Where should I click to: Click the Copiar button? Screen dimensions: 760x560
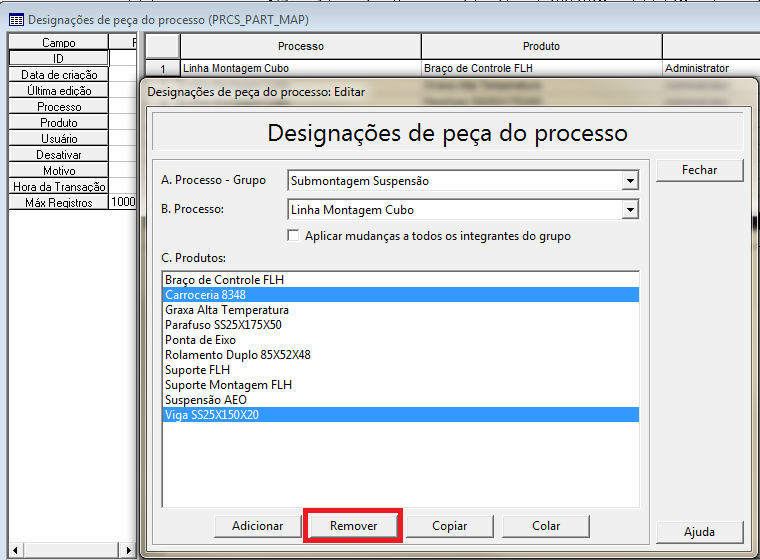pyautogui.click(x=449, y=526)
